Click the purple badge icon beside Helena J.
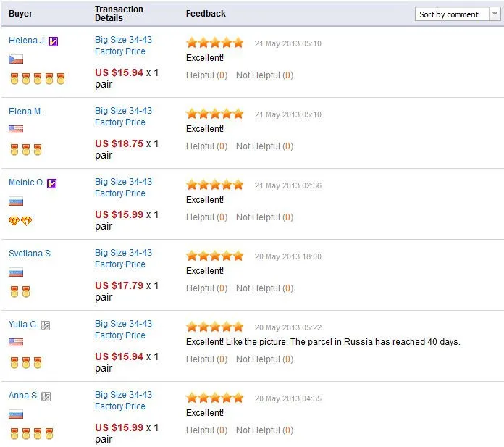 pos(53,41)
